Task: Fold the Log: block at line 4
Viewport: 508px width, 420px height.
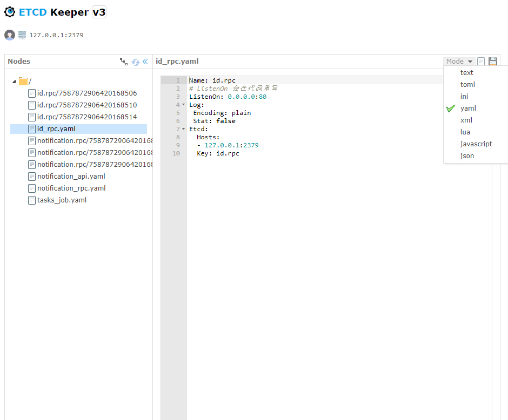Action: 183,105
